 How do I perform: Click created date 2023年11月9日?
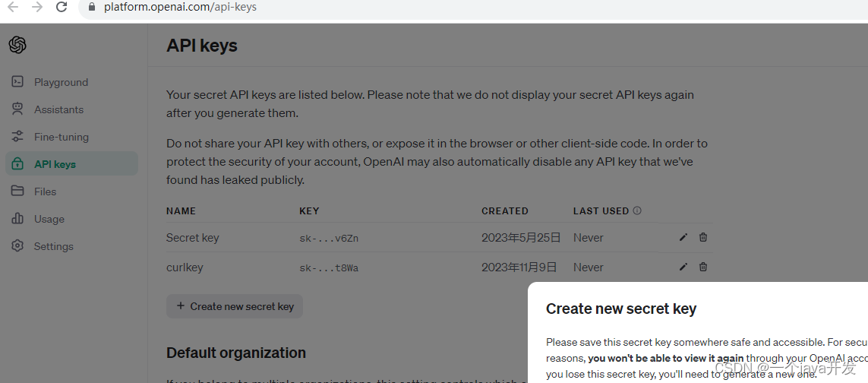pyautogui.click(x=519, y=267)
